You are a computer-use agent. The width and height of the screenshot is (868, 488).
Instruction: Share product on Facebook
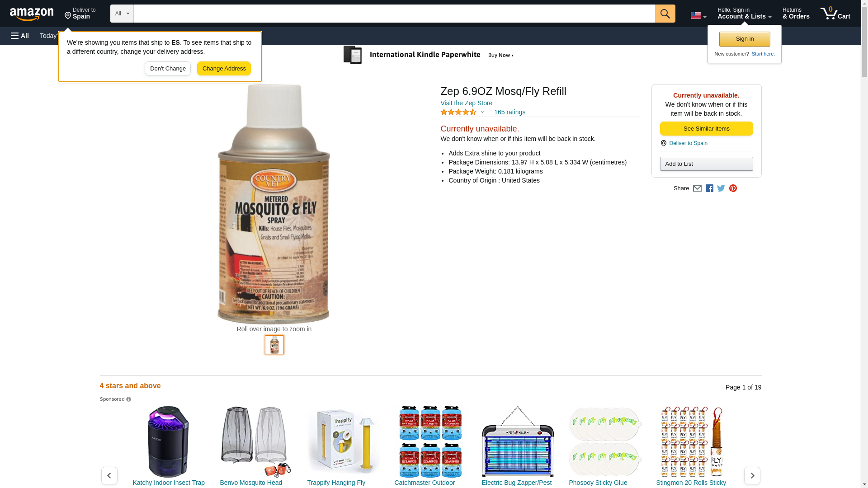point(709,188)
